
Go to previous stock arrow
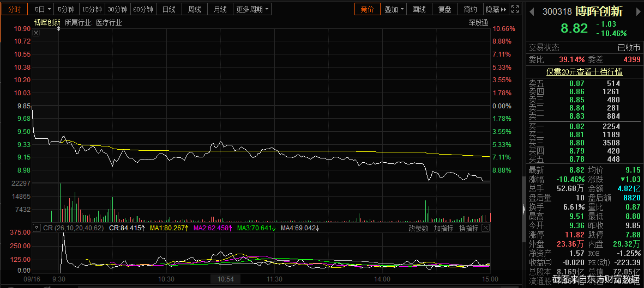(x=532, y=11)
